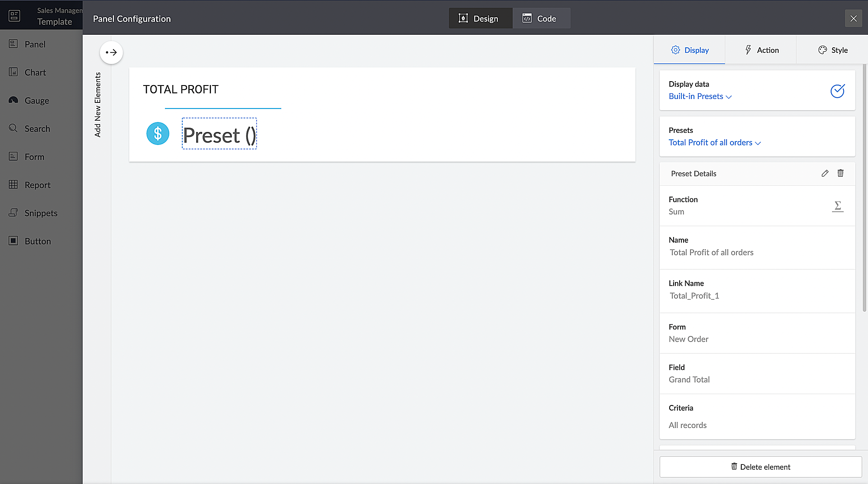Screen dimensions: 868x484
Task: Open the Built-in Presets dropdown
Action: click(700, 96)
